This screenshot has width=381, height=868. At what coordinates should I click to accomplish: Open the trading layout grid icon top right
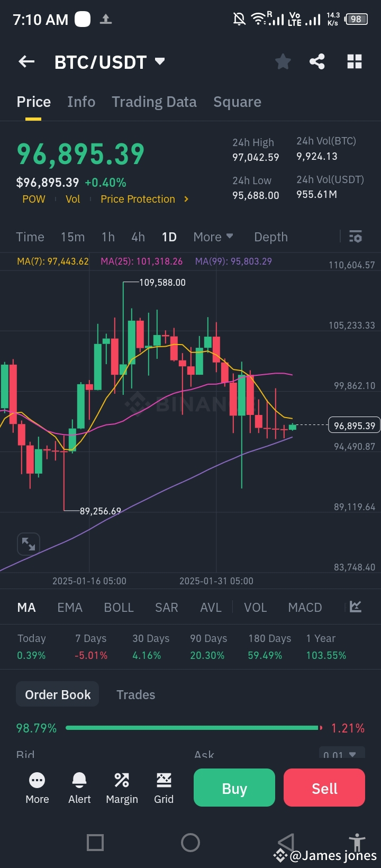(x=354, y=61)
